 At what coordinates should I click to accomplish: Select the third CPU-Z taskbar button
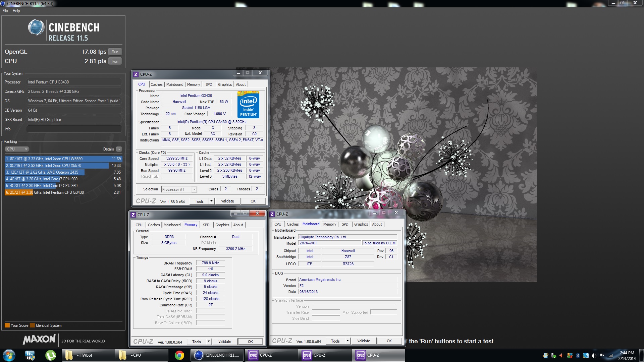(x=378, y=355)
